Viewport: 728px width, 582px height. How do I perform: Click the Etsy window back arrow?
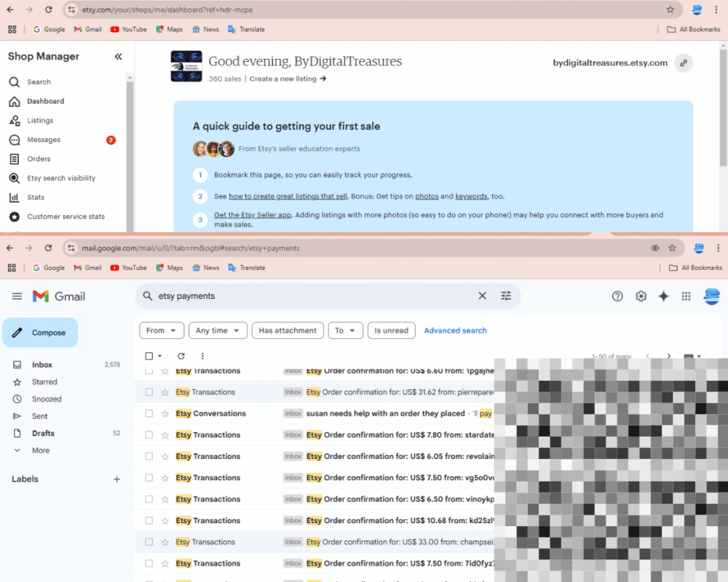(10, 9)
